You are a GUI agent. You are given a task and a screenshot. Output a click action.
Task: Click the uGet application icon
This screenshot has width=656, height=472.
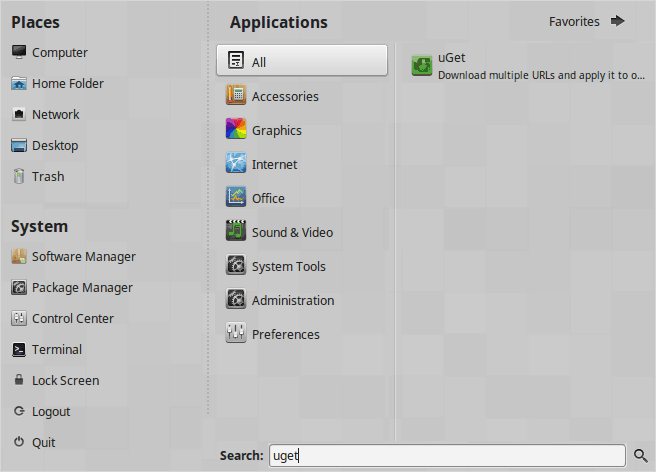(x=422, y=66)
